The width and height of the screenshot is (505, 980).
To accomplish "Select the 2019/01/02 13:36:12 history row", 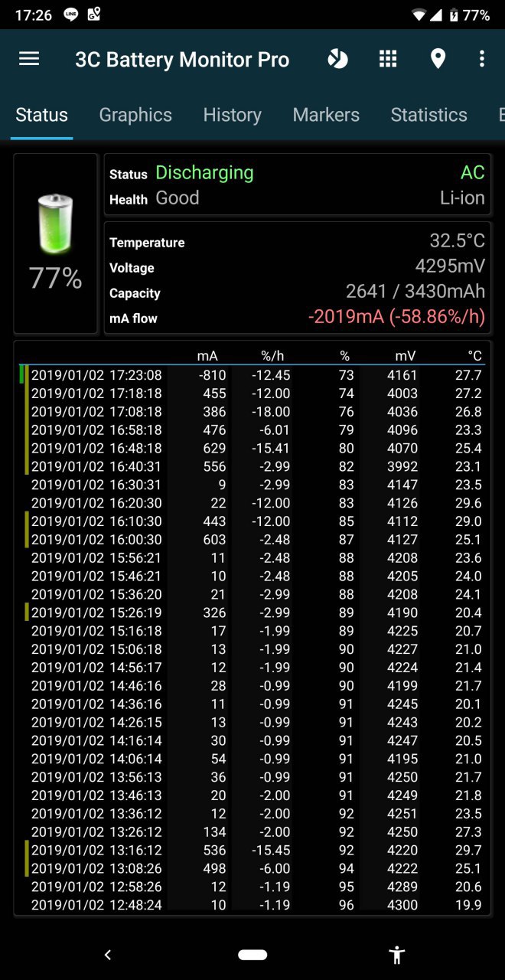I will coord(252,814).
